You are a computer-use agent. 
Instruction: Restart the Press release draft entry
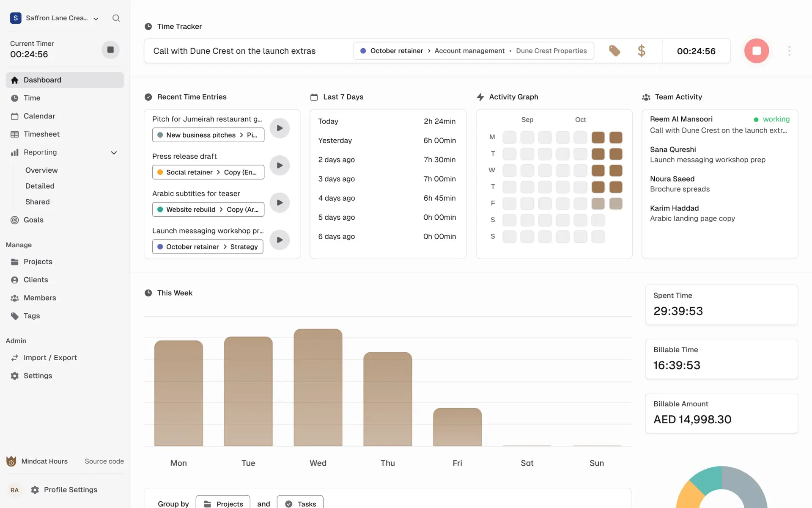280,166
